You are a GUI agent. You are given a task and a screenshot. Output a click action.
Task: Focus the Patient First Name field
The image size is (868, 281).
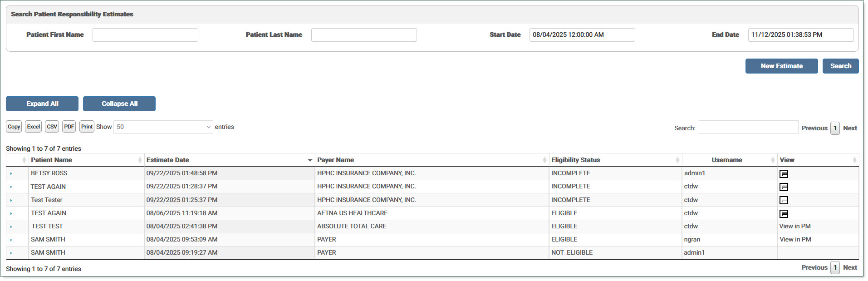145,35
